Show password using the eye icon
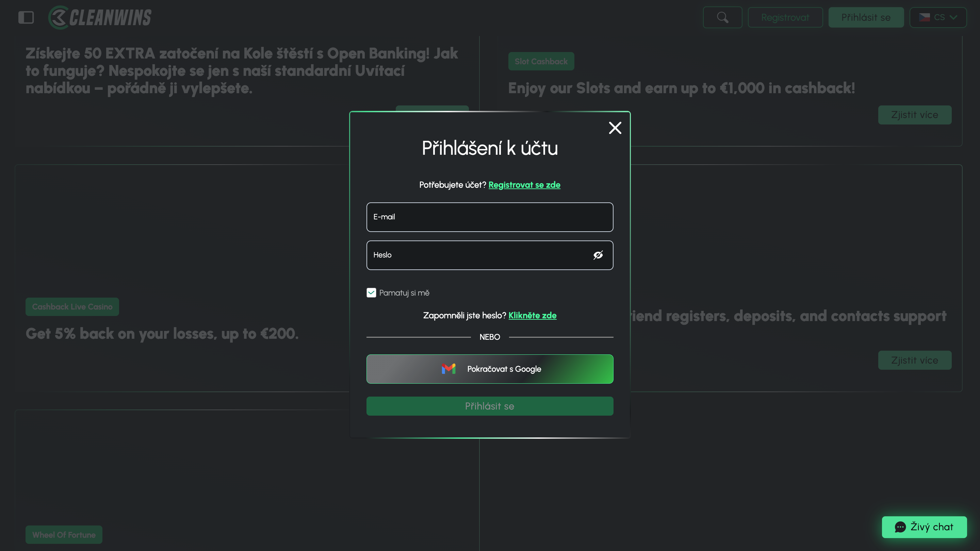This screenshot has height=551, width=980. (x=598, y=255)
